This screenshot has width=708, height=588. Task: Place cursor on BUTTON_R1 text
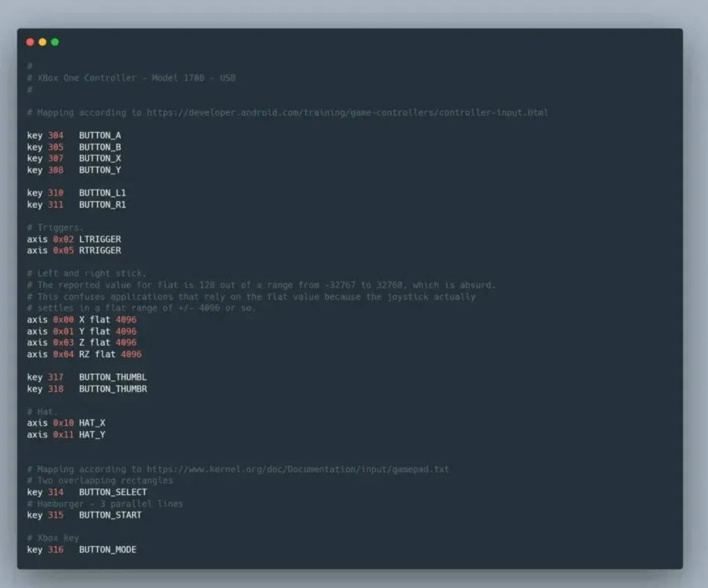point(102,205)
